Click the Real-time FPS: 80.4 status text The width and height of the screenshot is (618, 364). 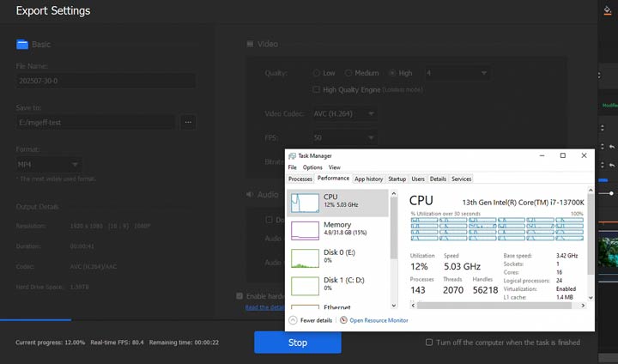(x=117, y=343)
